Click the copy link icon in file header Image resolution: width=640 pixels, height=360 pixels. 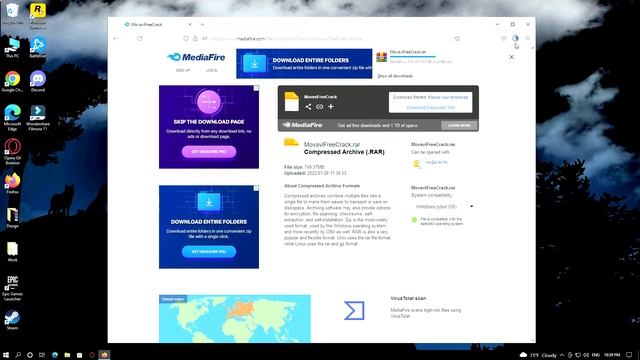(x=320, y=107)
